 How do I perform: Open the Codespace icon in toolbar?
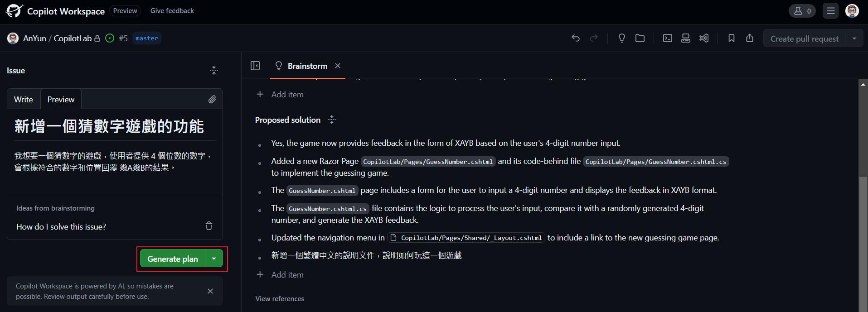[686, 38]
